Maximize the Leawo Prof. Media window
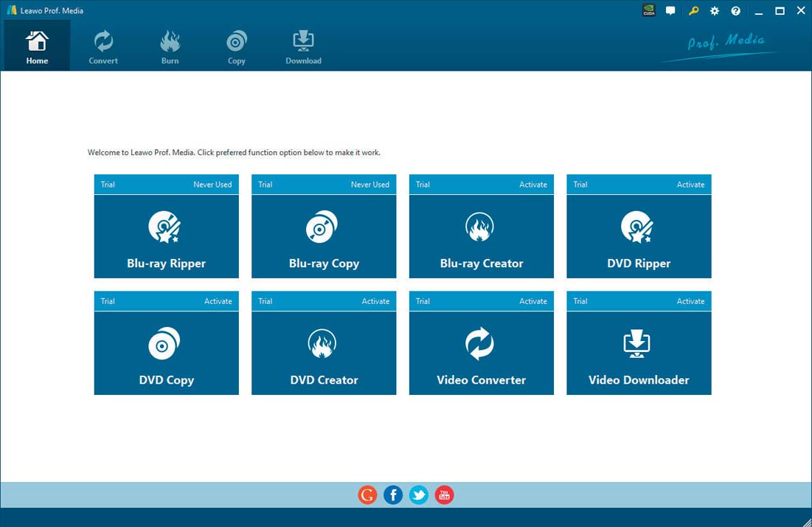Screen dimensions: 812x527 780,11
